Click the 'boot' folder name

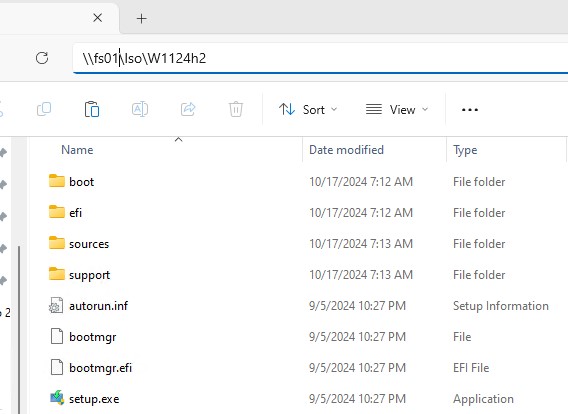tap(82, 182)
